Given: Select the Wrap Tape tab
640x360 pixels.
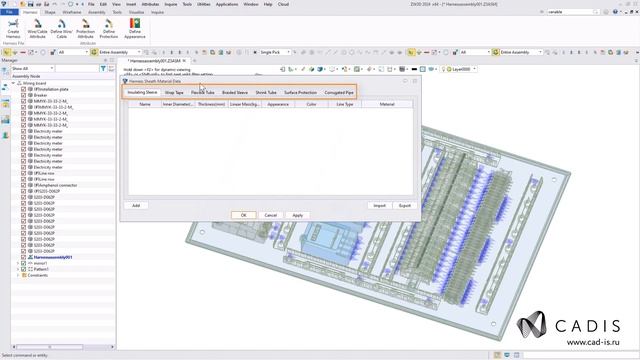Looking at the screenshot, I should coord(174,93).
